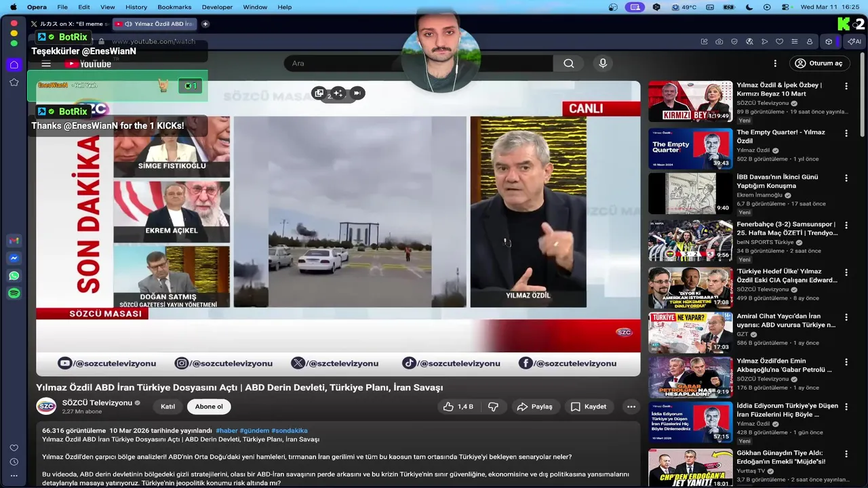Open the SÖZCÜ Televizyonu channel link
The height and width of the screenshot is (488, 868).
97,403
